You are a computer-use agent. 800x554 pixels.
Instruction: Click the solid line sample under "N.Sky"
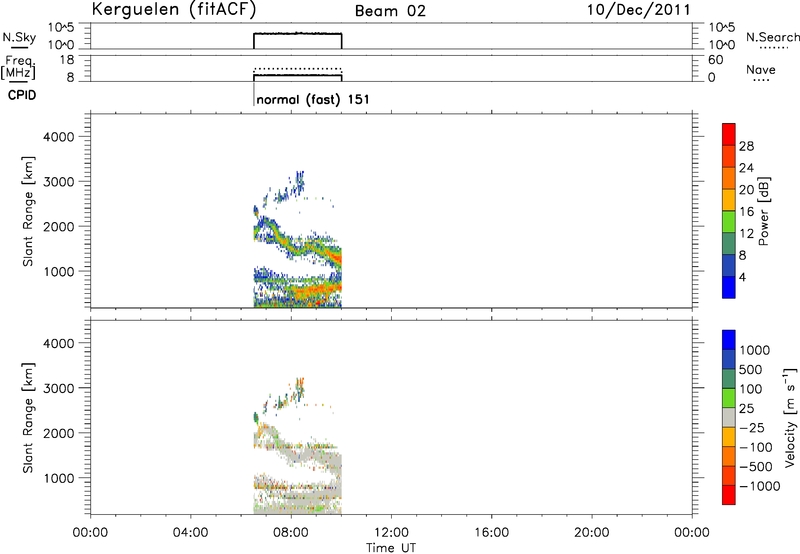19,48
